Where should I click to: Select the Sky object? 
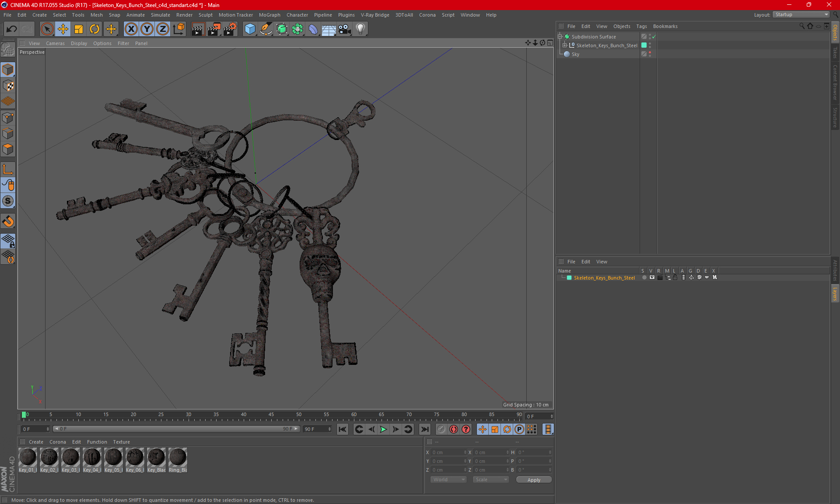[x=575, y=54]
